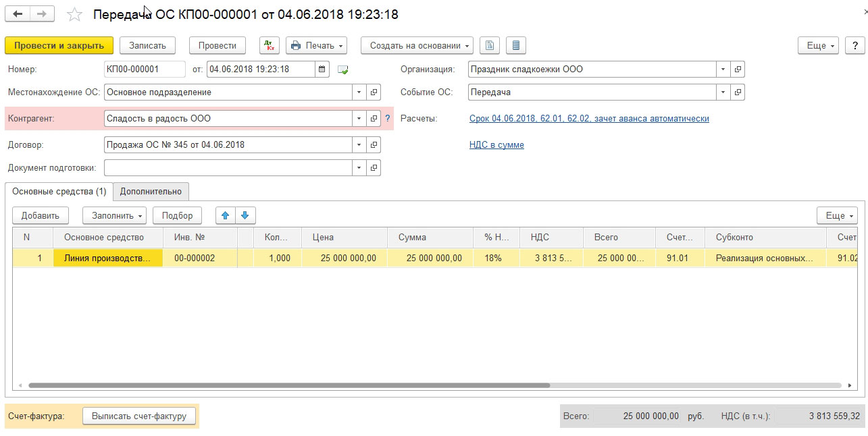This screenshot has width=868, height=436.
Task: Open the Организация dropdown list
Action: click(x=723, y=69)
